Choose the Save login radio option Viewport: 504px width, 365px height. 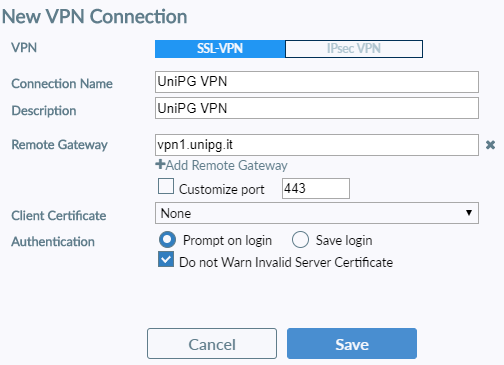tap(300, 240)
